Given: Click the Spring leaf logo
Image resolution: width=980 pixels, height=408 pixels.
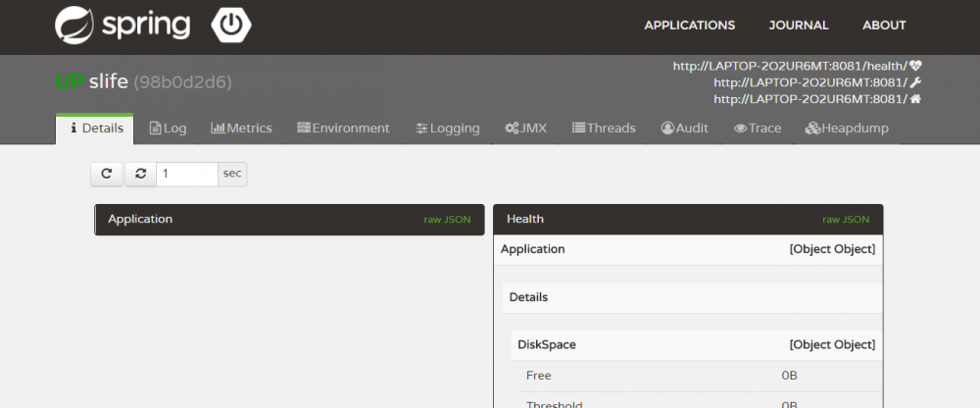Looking at the screenshot, I should (73, 25).
